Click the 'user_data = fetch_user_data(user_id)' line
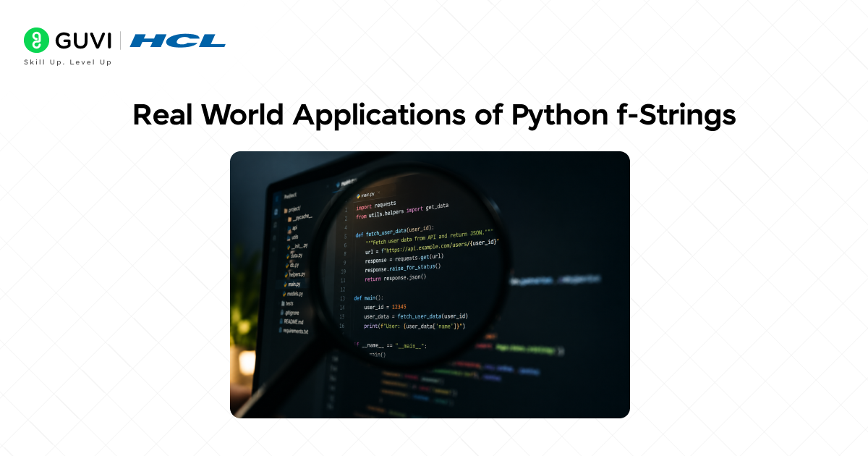 [x=416, y=316]
